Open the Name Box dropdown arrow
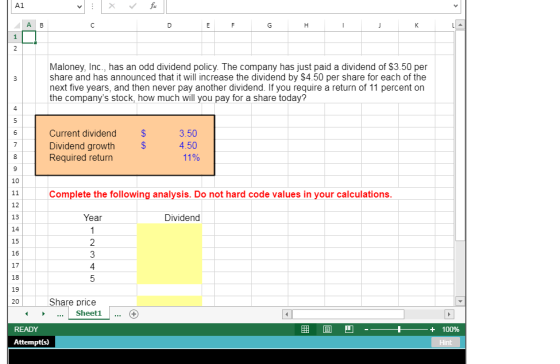 [79, 6]
